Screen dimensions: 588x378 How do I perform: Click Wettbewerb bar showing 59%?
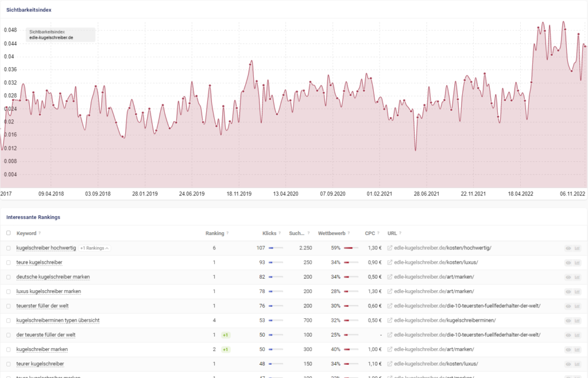[x=351, y=248]
